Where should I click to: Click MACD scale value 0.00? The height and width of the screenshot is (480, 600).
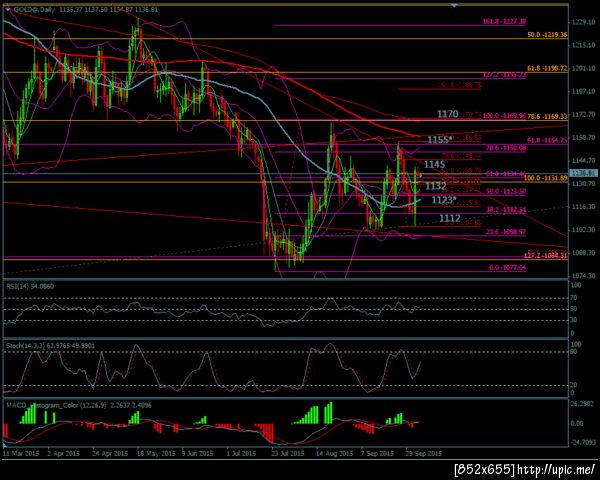tap(577, 424)
